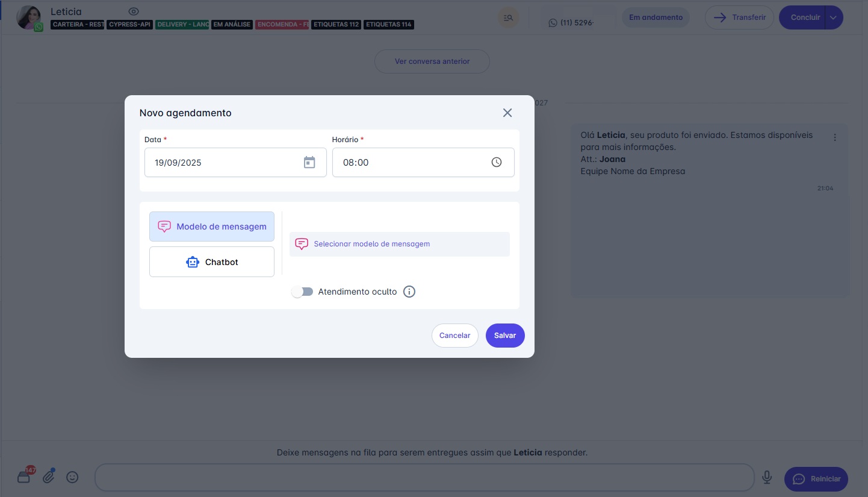Open Selecionar modelo de mensagem selector

pos(399,244)
